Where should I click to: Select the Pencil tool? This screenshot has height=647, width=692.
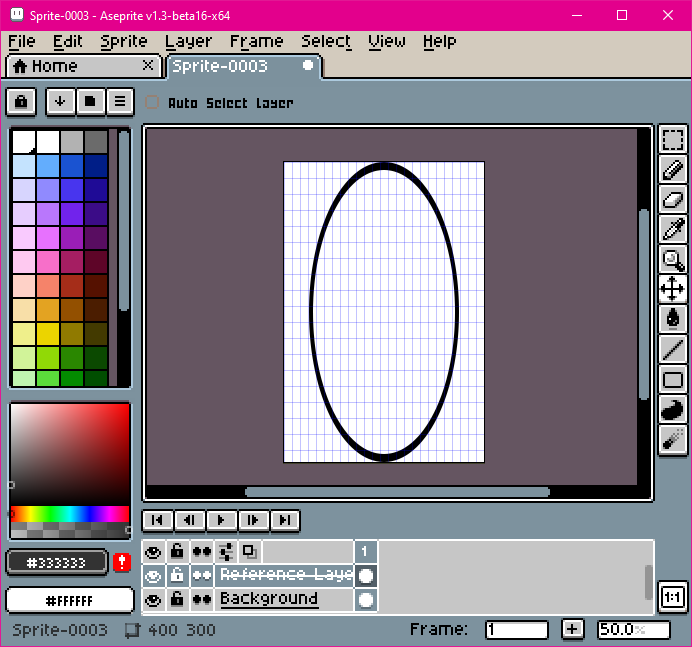[x=673, y=169]
